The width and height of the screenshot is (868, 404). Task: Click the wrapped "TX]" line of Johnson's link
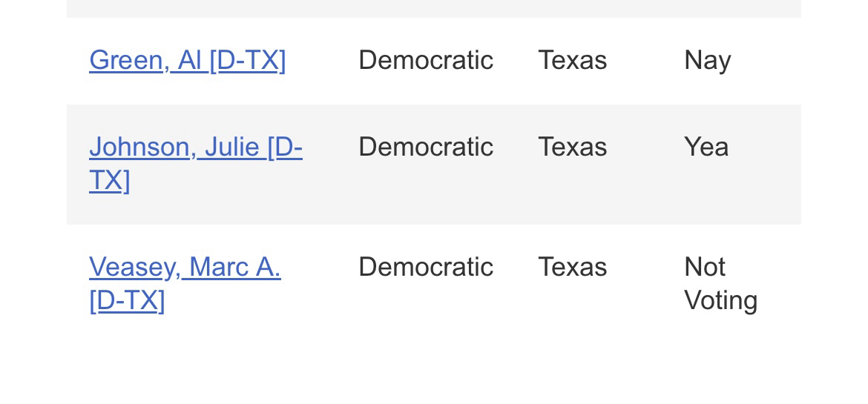click(x=110, y=181)
